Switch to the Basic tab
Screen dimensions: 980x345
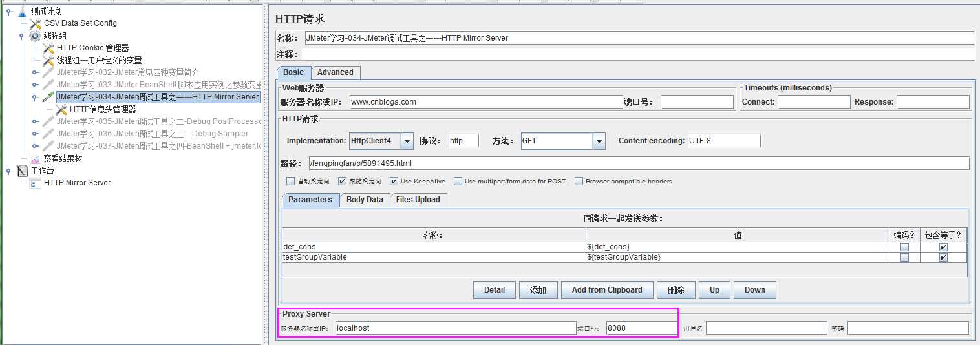pos(293,72)
